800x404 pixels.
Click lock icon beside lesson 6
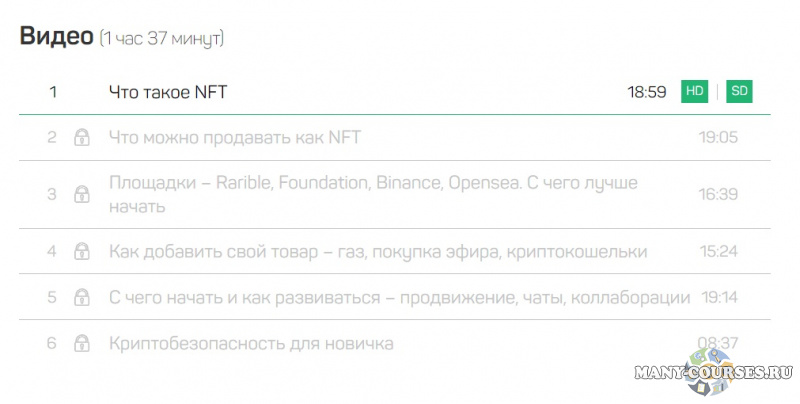tap(82, 344)
